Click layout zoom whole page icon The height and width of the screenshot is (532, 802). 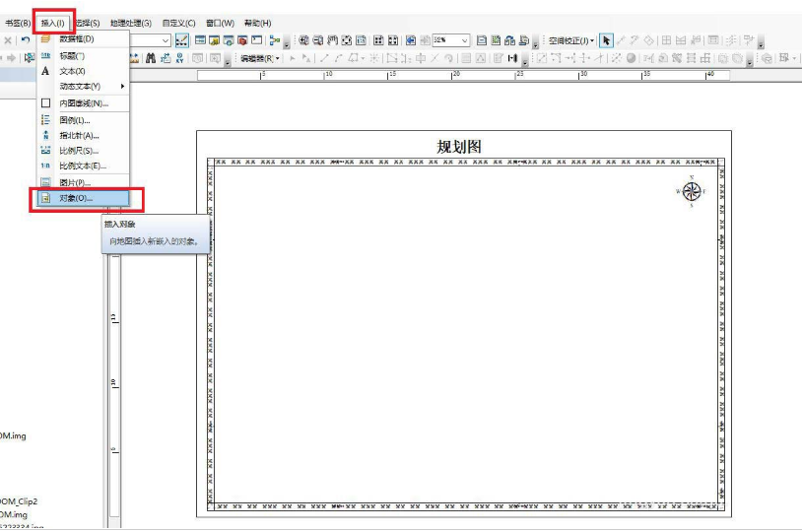347,40
